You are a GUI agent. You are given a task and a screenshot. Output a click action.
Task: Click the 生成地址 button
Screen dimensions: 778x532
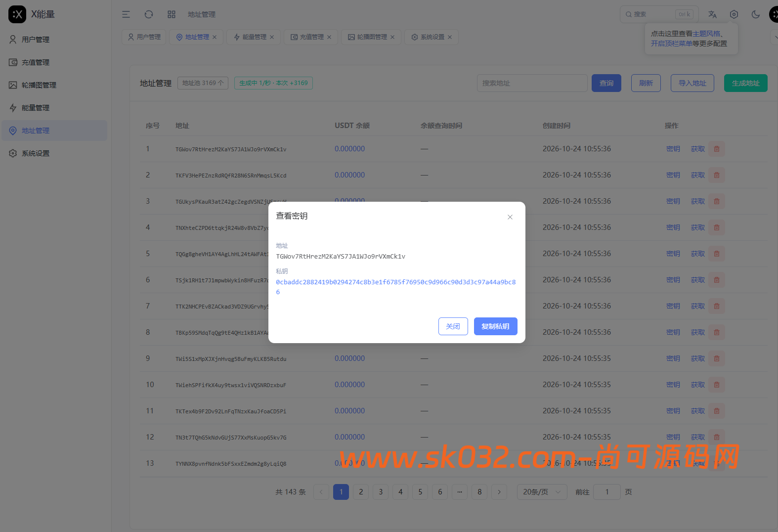coord(746,83)
